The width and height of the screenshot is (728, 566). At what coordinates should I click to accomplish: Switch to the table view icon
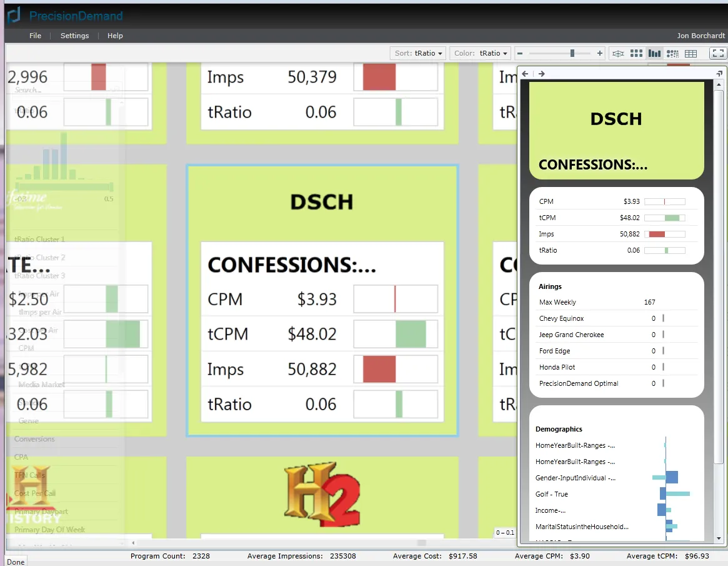pos(691,53)
